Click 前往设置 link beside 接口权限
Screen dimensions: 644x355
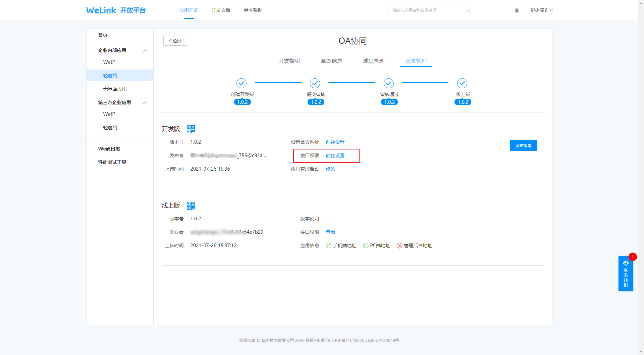(335, 156)
